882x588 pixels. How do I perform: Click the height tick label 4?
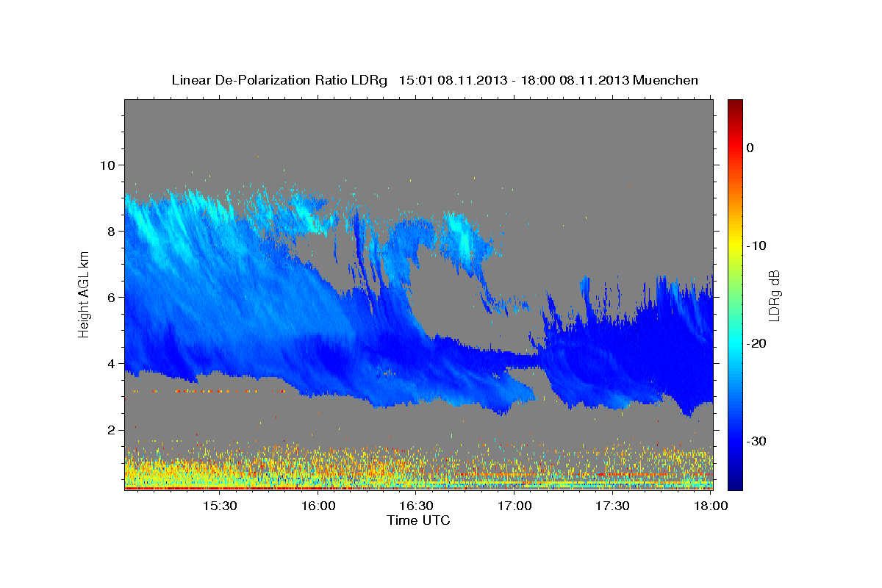pos(111,363)
